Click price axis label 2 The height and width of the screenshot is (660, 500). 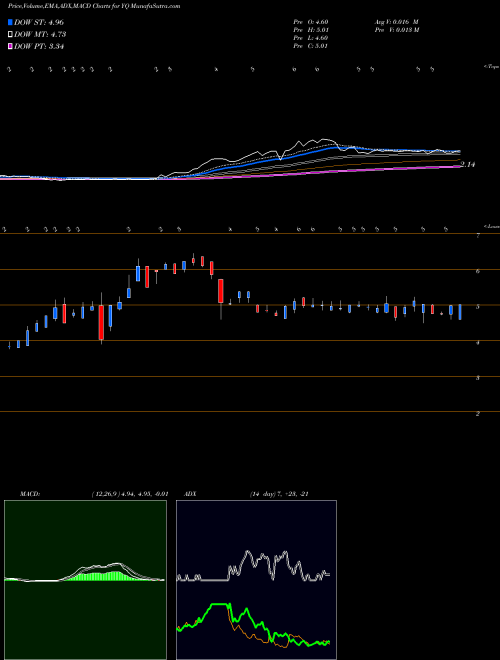478,414
